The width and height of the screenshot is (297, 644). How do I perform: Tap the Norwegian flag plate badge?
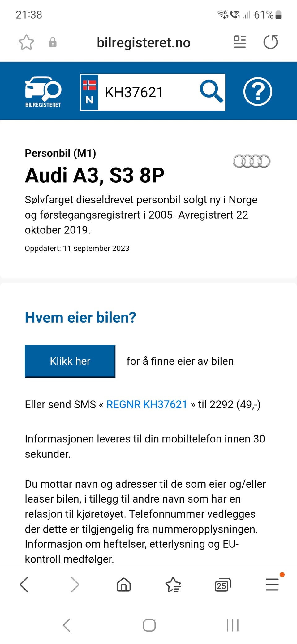tap(89, 92)
